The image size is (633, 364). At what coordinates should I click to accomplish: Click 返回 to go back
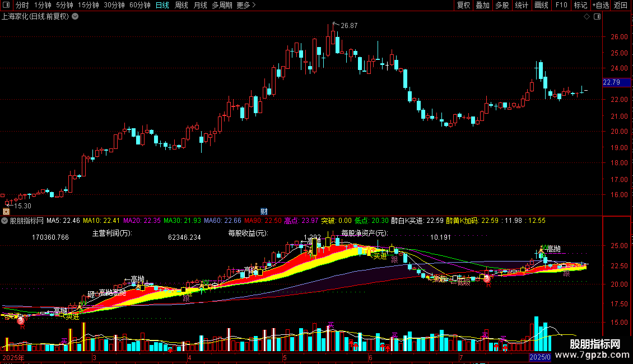(621, 5)
